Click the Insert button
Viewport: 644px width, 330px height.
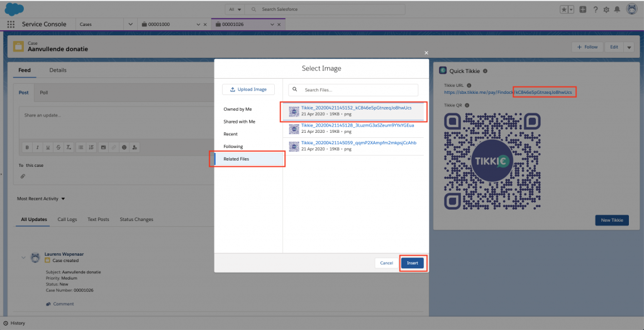click(413, 263)
